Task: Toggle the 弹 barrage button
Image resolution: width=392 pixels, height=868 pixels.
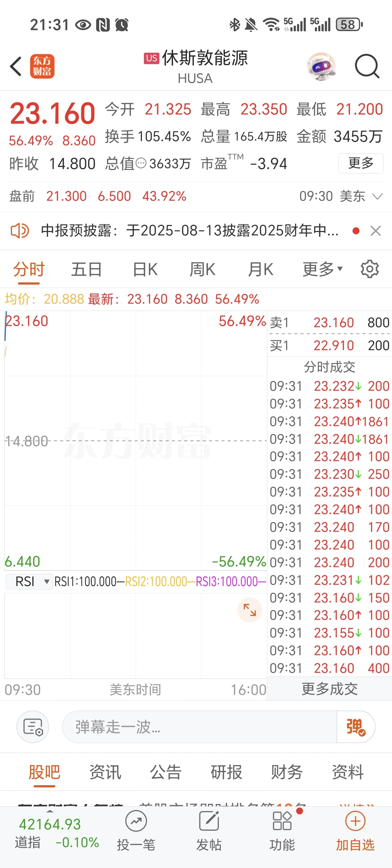Action: pyautogui.click(x=355, y=727)
